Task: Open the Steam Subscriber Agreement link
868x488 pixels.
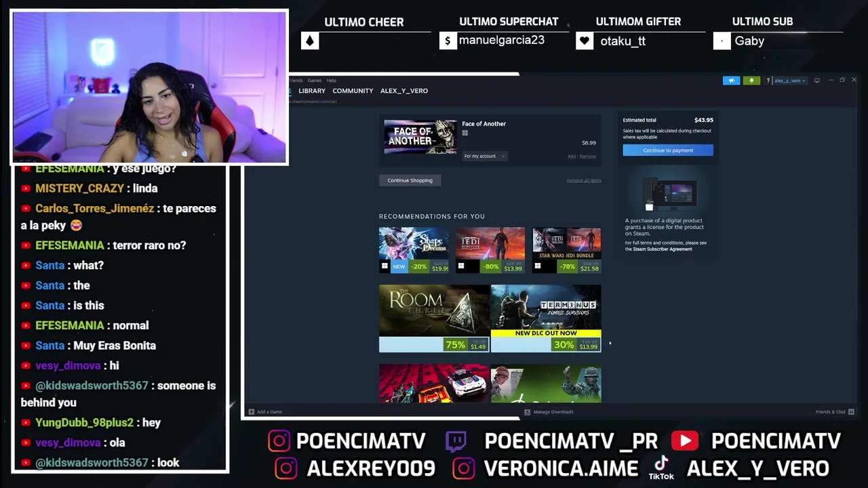Action: [662, 249]
